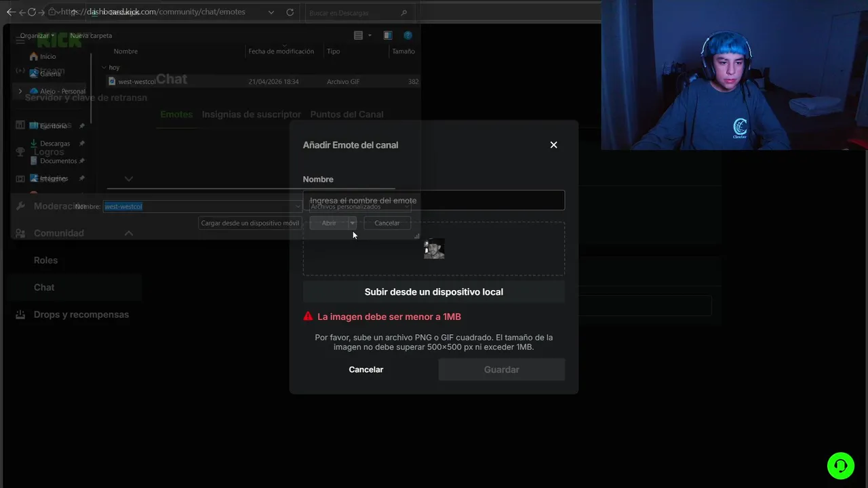Click the blue help icon in file dialog
This screenshot has width=868, height=488.
408,35
